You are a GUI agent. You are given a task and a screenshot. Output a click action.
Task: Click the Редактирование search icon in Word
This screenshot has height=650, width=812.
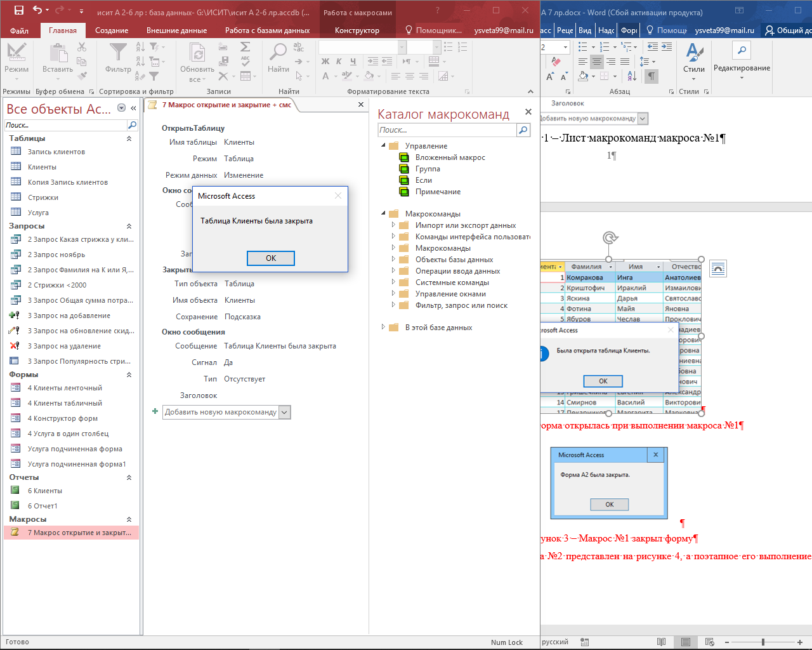click(x=742, y=51)
